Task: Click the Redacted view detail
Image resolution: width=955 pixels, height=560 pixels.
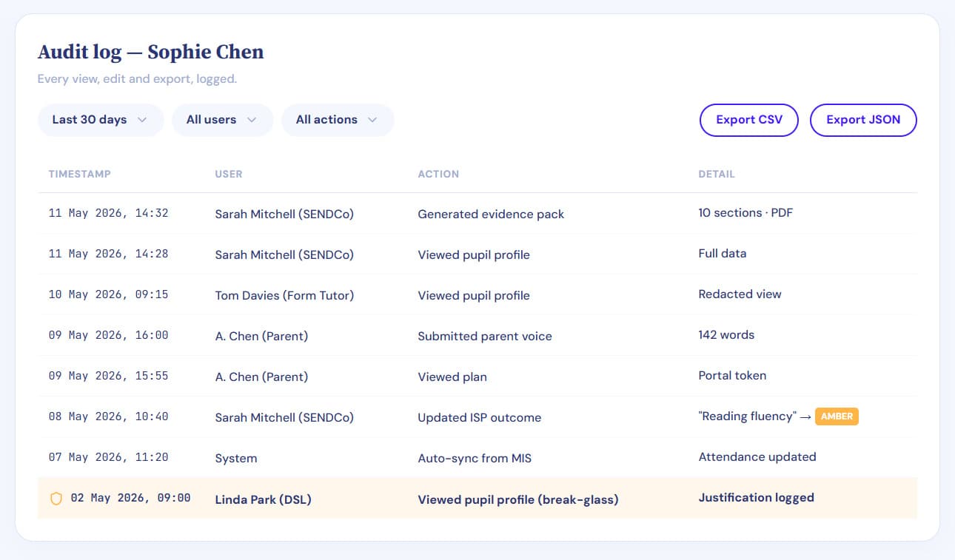Action: point(740,294)
